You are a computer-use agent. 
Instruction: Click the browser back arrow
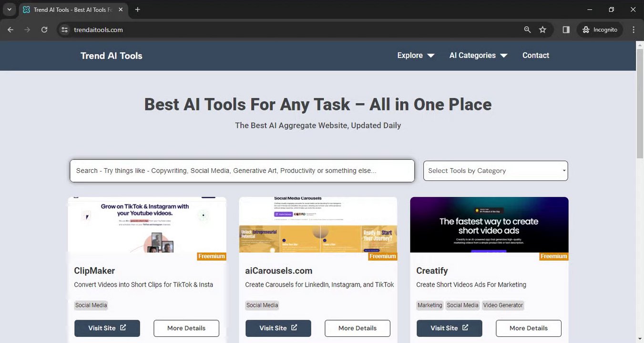(10, 30)
